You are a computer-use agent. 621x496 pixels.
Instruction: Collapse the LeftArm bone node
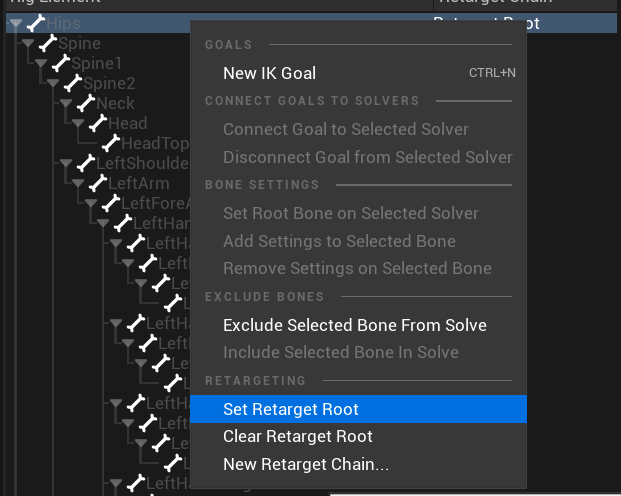pyautogui.click(x=78, y=183)
